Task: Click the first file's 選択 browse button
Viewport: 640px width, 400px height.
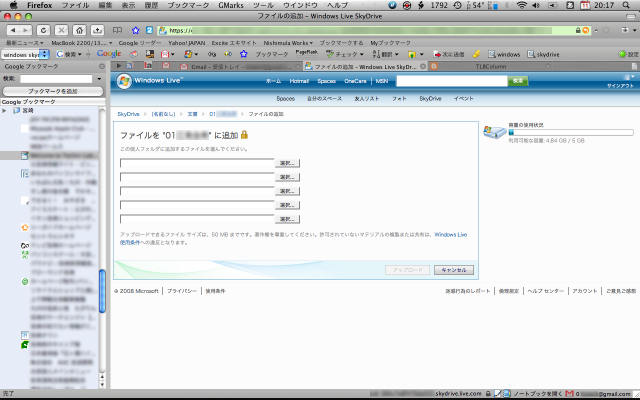Action: (287, 163)
